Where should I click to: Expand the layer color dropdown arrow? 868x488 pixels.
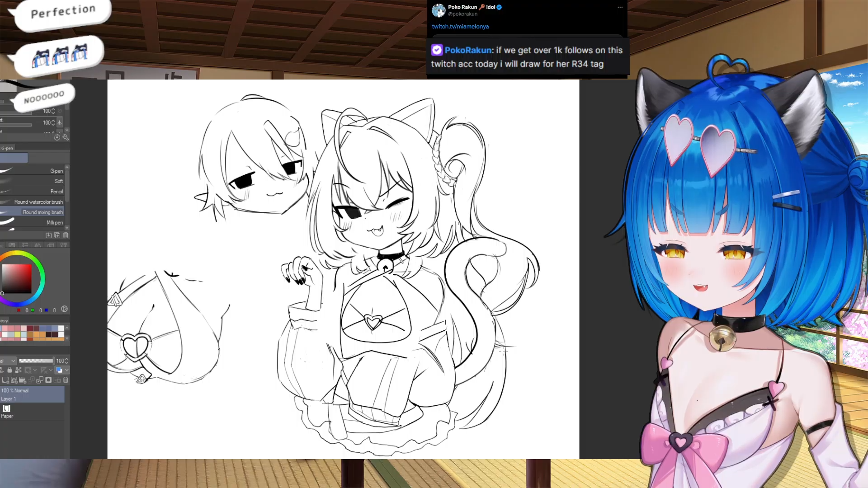click(x=66, y=370)
